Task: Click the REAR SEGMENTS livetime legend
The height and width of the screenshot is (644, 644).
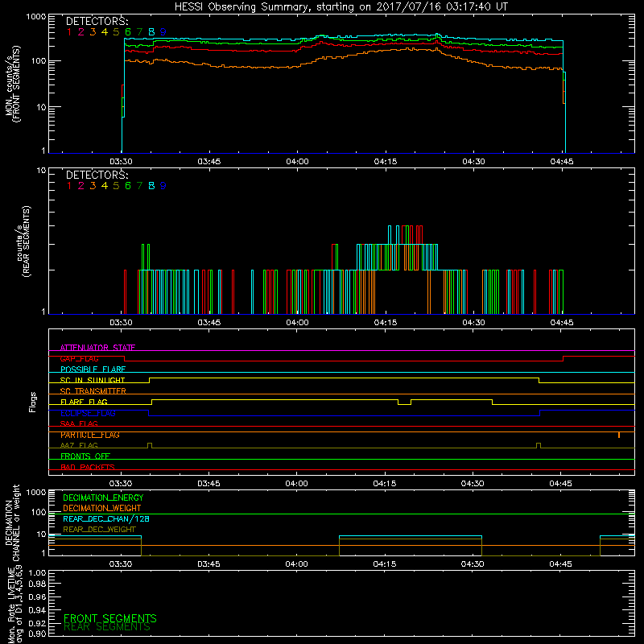Action: pos(107,627)
